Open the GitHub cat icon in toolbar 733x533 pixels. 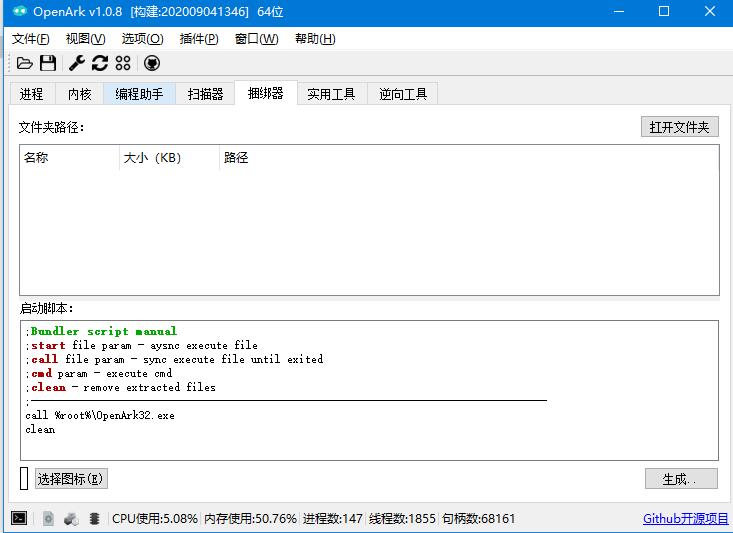tap(152, 63)
